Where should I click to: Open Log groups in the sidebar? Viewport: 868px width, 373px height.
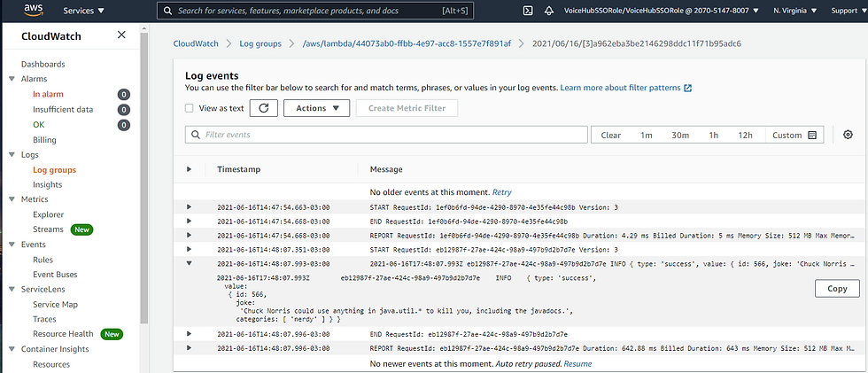tap(54, 170)
